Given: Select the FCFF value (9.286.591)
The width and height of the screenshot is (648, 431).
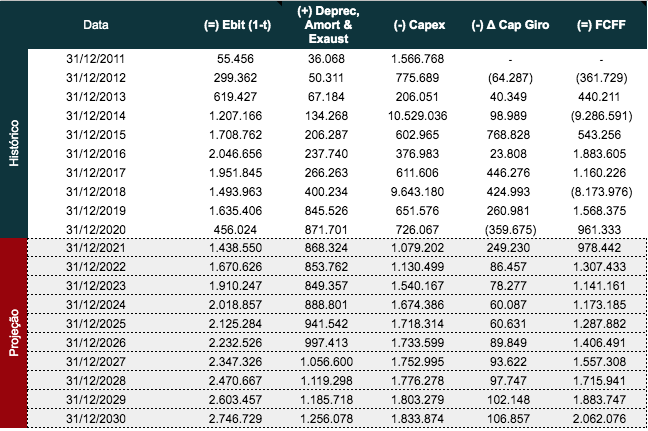Looking at the screenshot, I should click(600, 115).
